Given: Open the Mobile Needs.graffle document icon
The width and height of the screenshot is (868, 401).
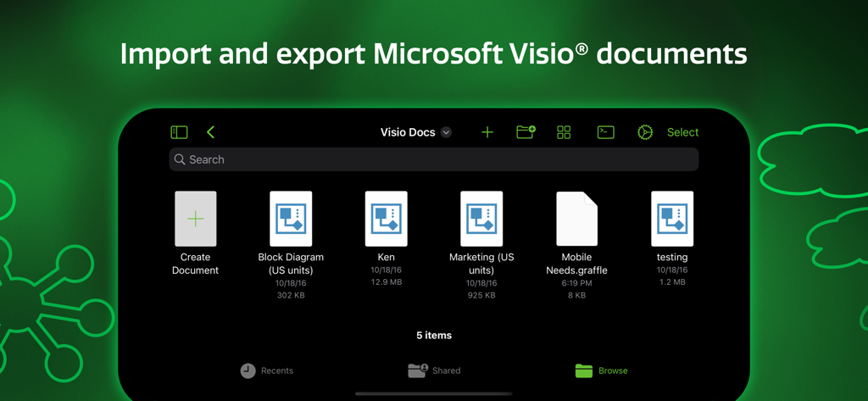Looking at the screenshot, I should click(x=576, y=219).
